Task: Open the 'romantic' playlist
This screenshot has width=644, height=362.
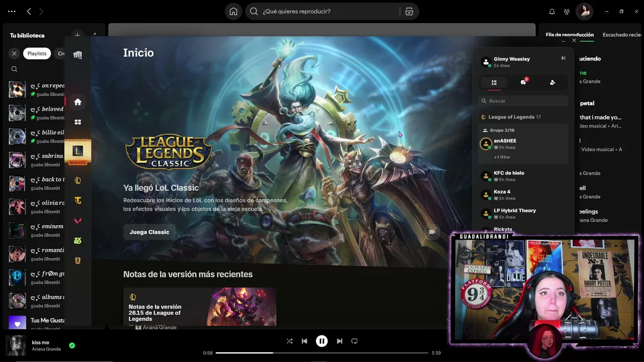Action: click(36, 254)
